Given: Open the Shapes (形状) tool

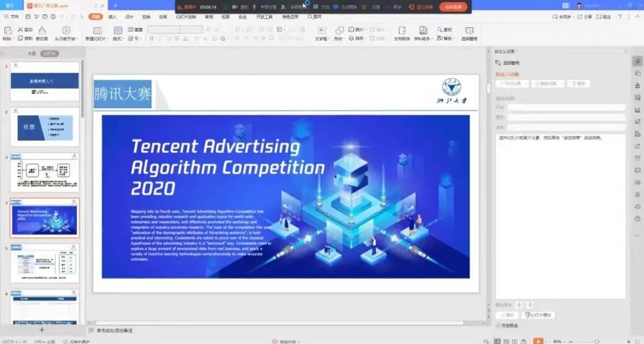Looking at the screenshot, I should [x=340, y=31].
